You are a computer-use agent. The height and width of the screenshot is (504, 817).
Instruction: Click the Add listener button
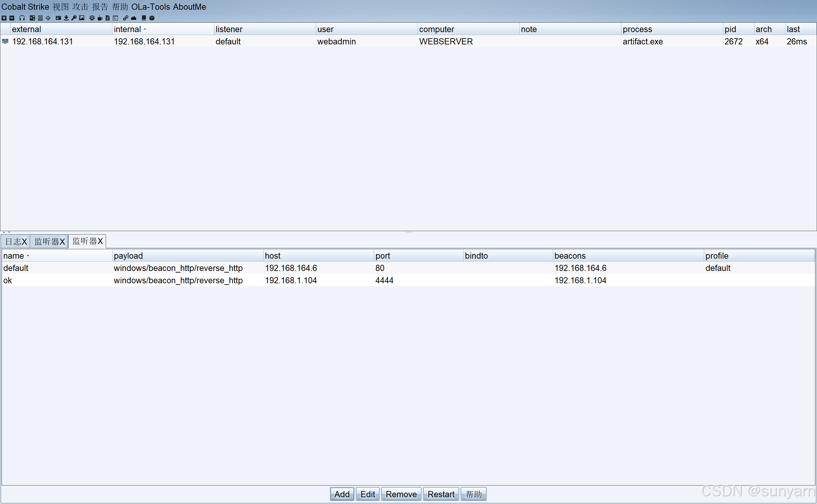point(342,494)
